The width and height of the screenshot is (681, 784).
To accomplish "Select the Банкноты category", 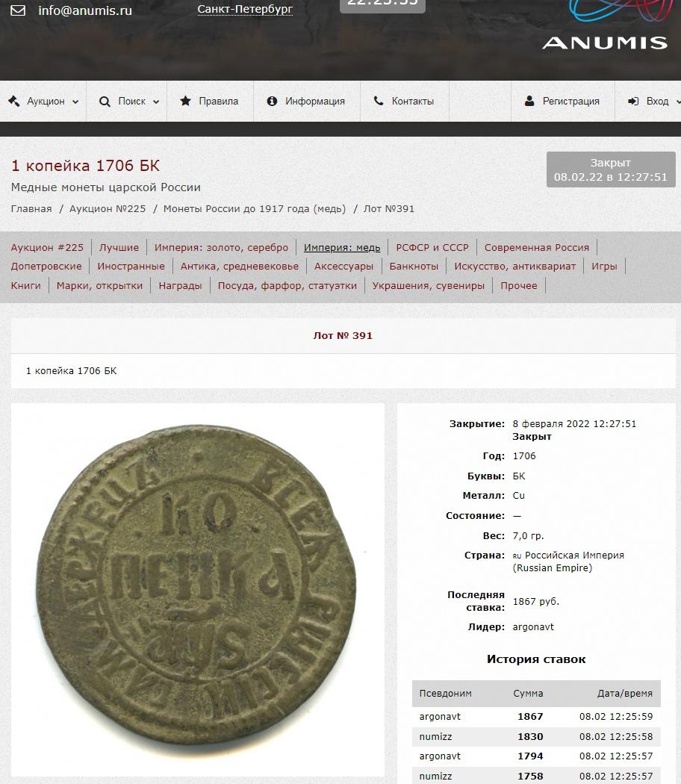I will click(414, 266).
